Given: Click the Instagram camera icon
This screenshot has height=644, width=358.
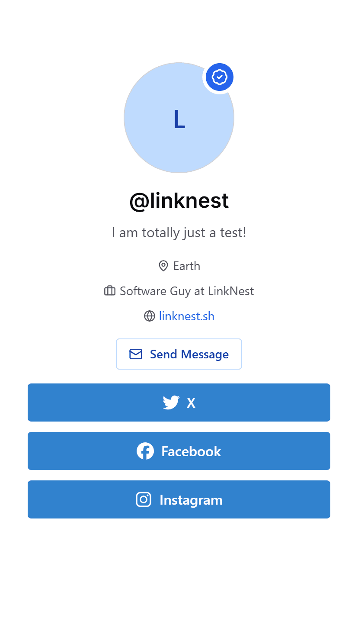Looking at the screenshot, I should point(143,499).
